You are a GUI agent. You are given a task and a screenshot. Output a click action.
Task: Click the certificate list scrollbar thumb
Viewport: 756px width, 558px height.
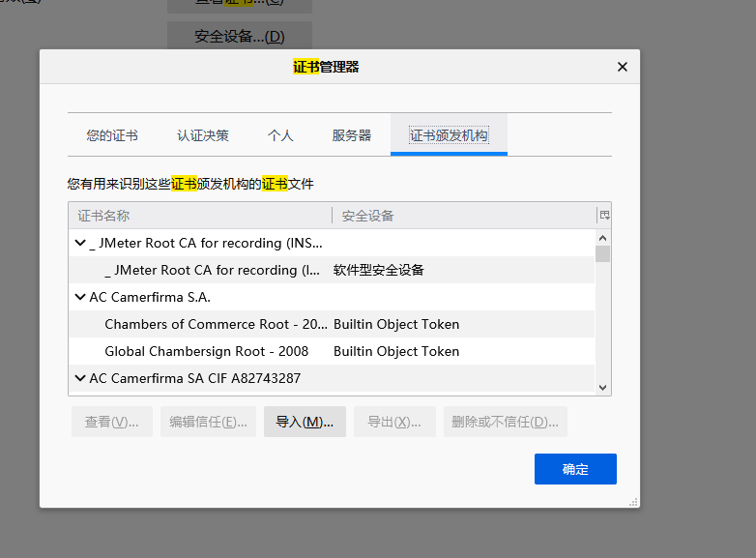[602, 253]
